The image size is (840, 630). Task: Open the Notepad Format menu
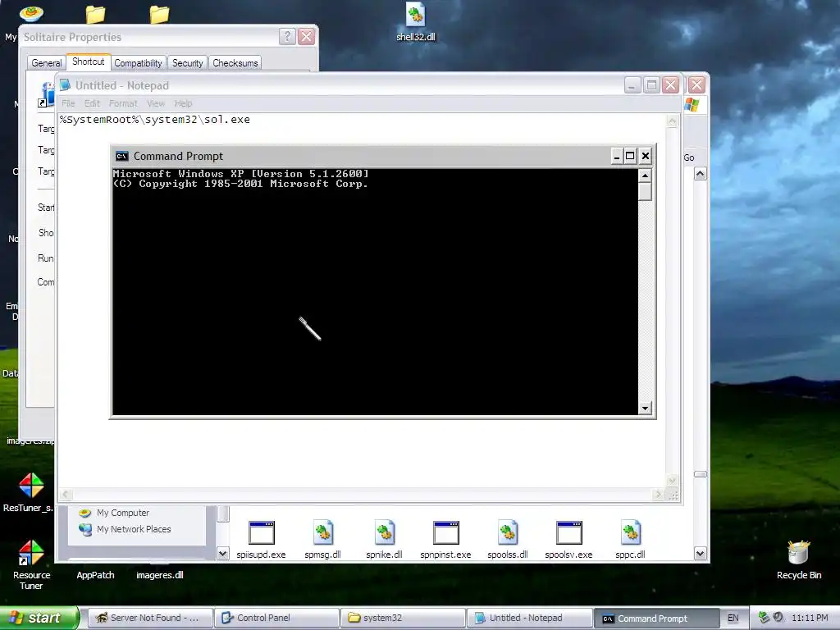click(123, 103)
